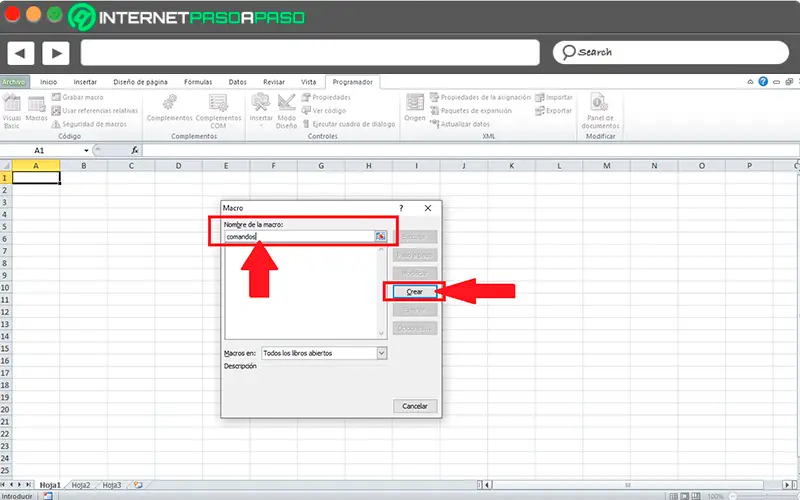
Task: Click the macro name input field
Action: [299, 236]
